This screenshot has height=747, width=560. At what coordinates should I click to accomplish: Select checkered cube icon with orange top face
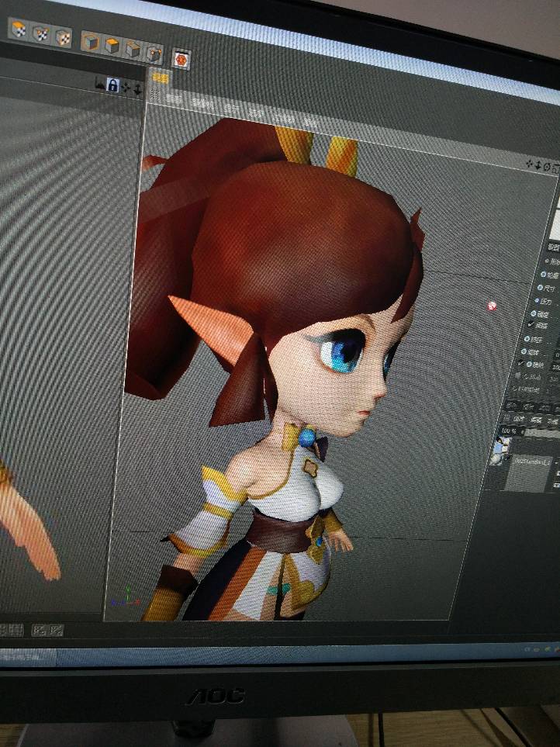(x=19, y=29)
